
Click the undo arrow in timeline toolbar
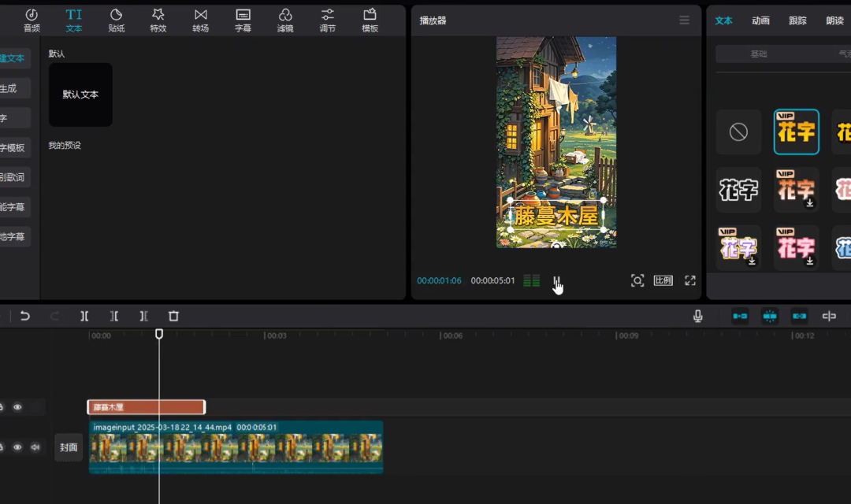(x=25, y=316)
